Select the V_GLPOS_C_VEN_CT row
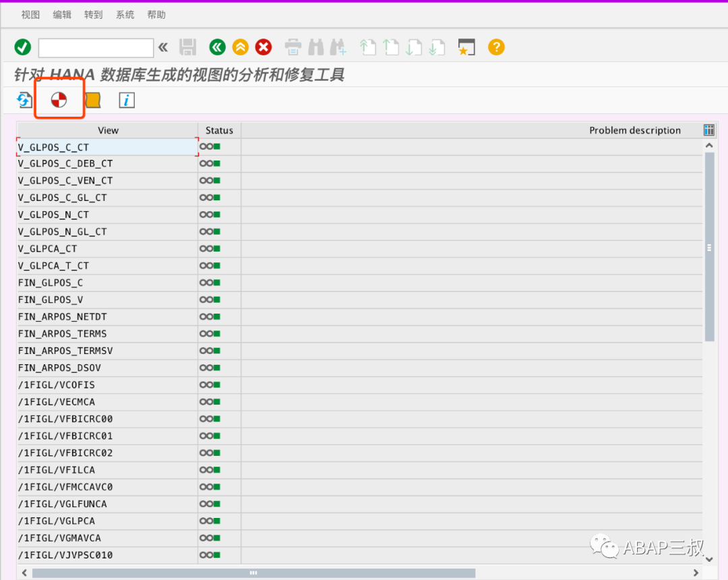Image resolution: width=728 pixels, height=580 pixels. pyautogui.click(x=359, y=181)
